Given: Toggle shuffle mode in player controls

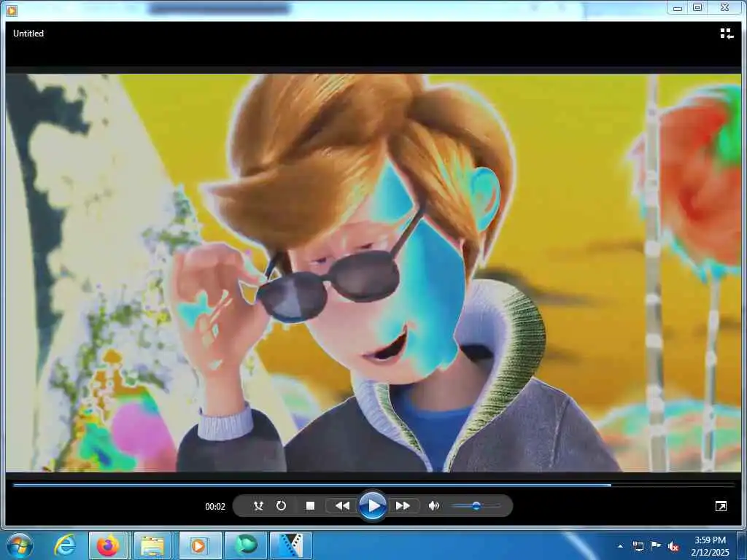Looking at the screenshot, I should click(258, 506).
